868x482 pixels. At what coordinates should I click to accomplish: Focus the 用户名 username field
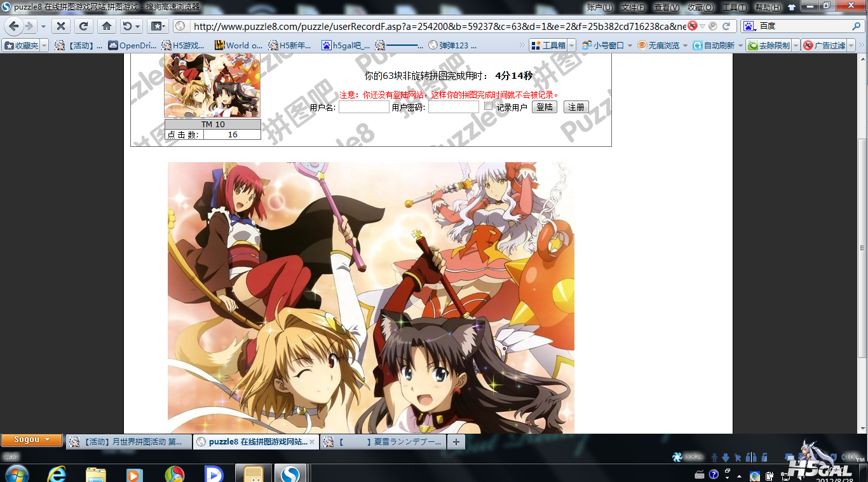click(363, 107)
